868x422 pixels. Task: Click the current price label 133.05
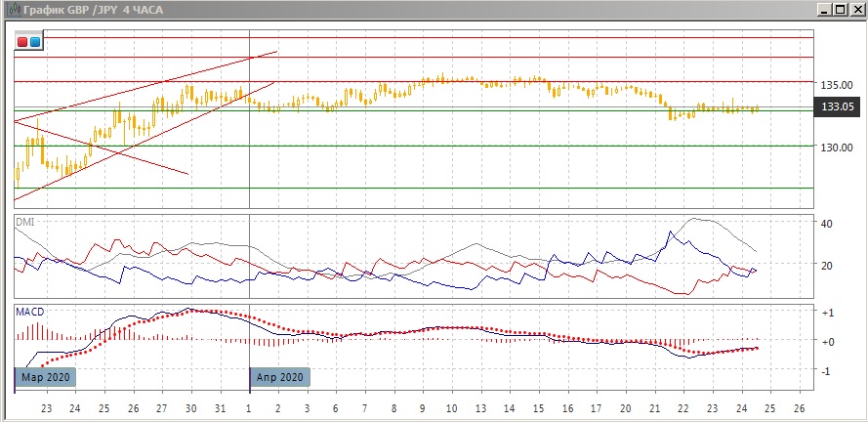click(838, 107)
